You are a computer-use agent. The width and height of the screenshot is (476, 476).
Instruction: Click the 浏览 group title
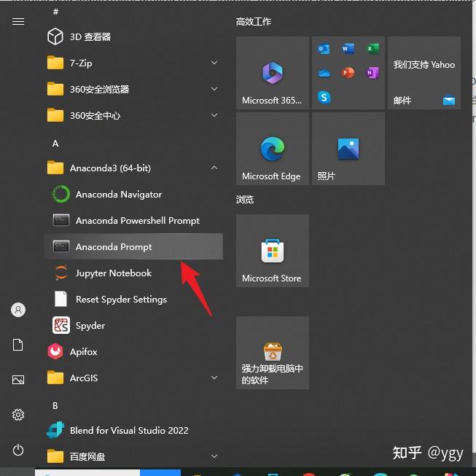pos(245,200)
